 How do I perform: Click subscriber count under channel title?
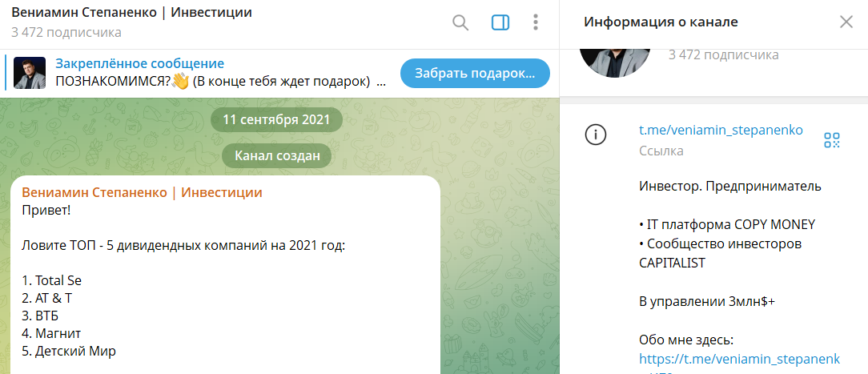click(66, 33)
